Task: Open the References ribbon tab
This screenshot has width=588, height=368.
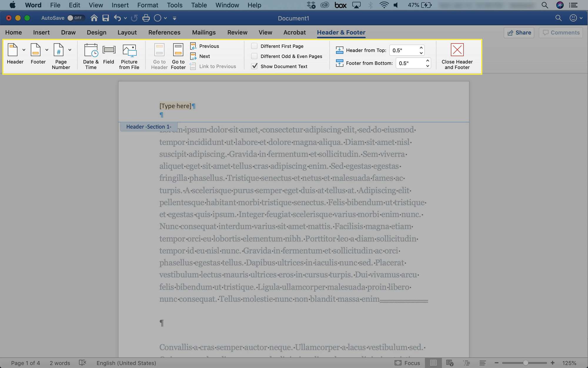Action: 164,32
